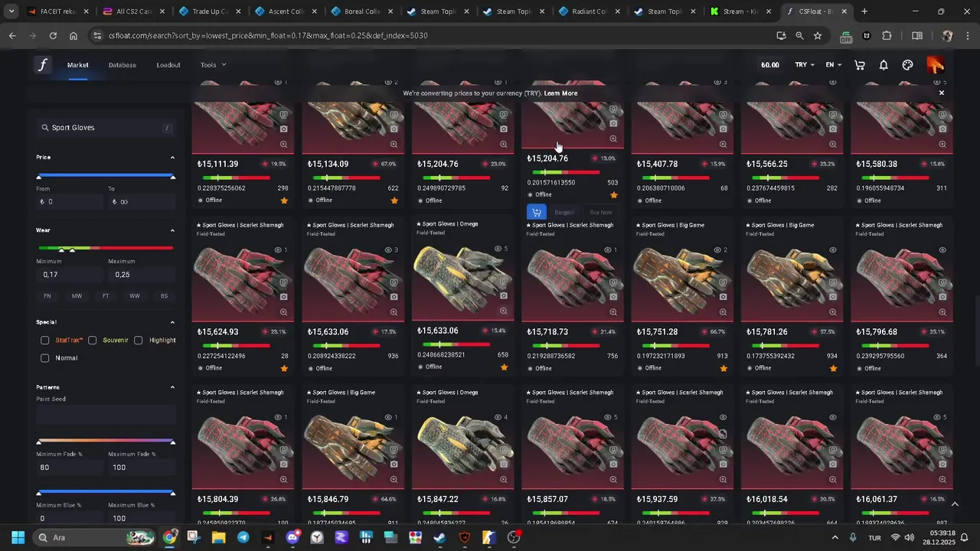Click the Learn More link in banner
This screenshot has height=551, width=980.
[x=560, y=93]
